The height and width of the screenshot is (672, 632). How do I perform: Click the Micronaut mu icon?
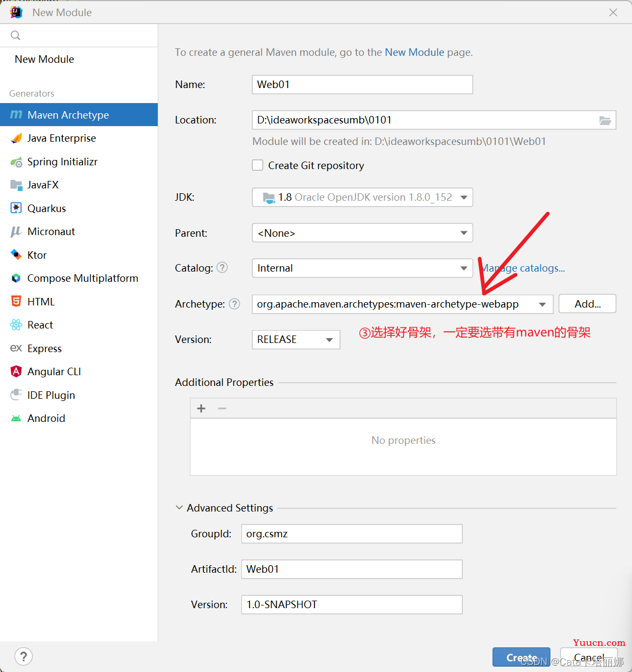point(16,231)
